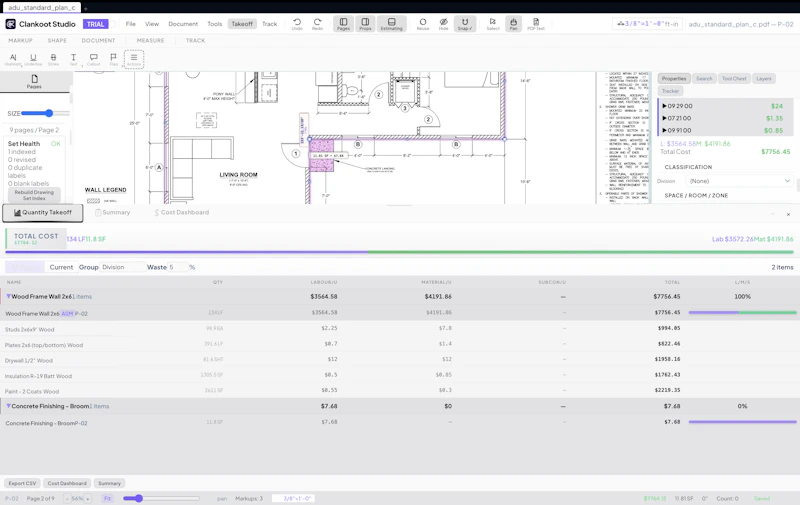Toggle the Pages panel button

click(x=343, y=23)
